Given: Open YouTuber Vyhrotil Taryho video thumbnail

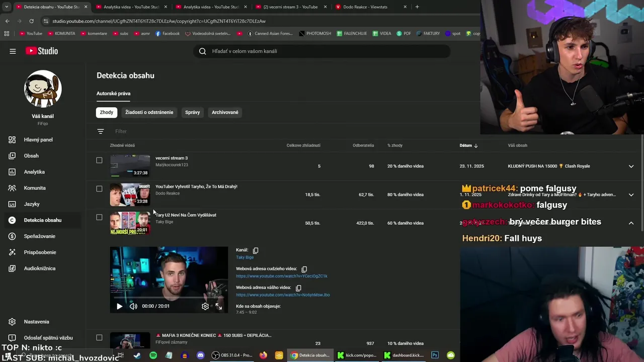Looking at the screenshot, I should coord(130,195).
